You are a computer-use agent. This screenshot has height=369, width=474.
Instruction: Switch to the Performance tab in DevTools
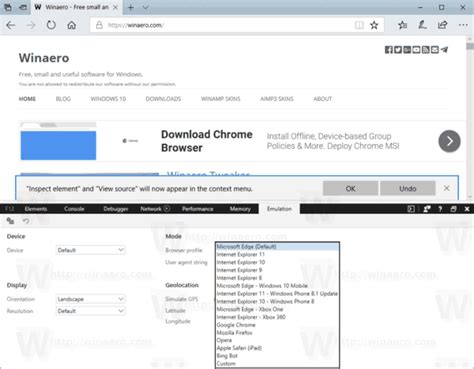(x=198, y=209)
